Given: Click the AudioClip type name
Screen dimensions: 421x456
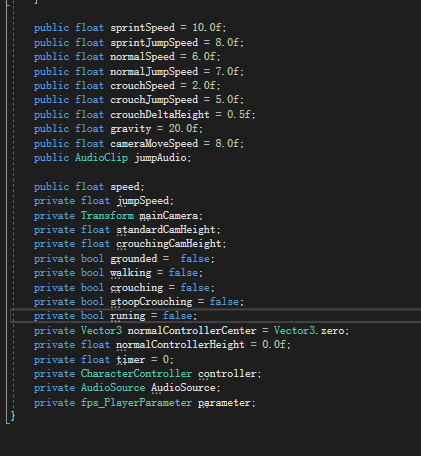Looking at the screenshot, I should click(101, 158).
